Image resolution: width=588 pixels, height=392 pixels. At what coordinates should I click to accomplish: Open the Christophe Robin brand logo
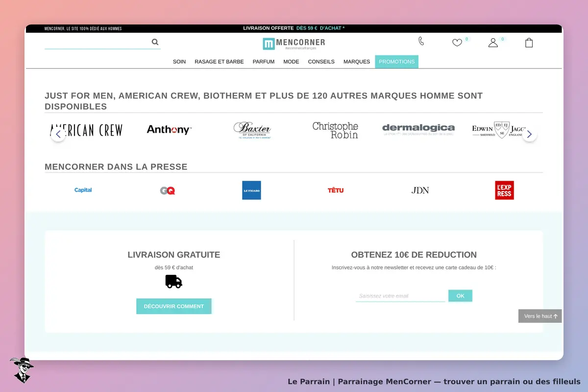click(335, 130)
